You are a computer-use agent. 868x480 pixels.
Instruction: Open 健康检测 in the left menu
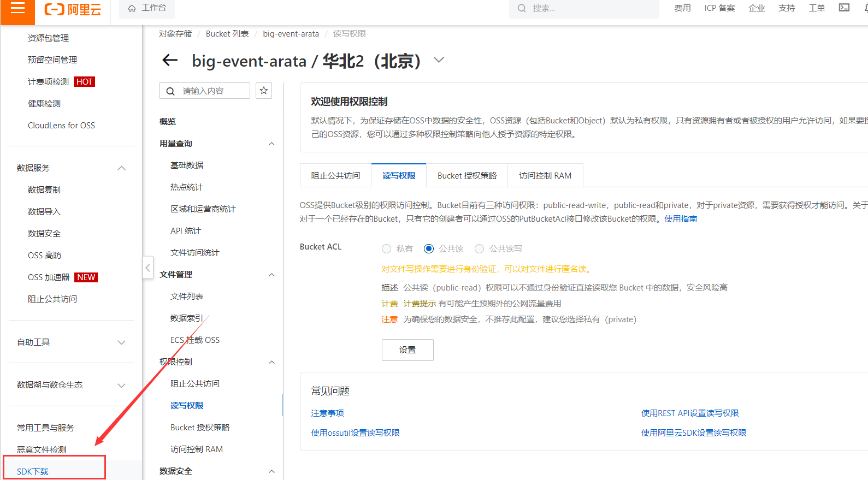44,104
